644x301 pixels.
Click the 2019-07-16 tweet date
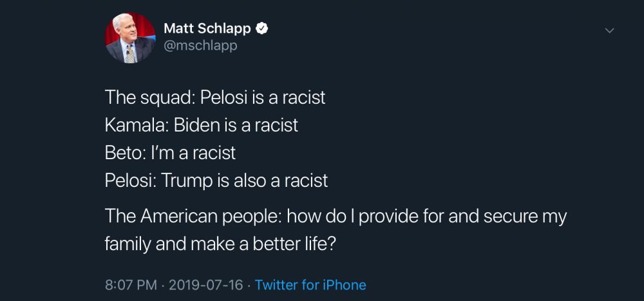[206, 285]
